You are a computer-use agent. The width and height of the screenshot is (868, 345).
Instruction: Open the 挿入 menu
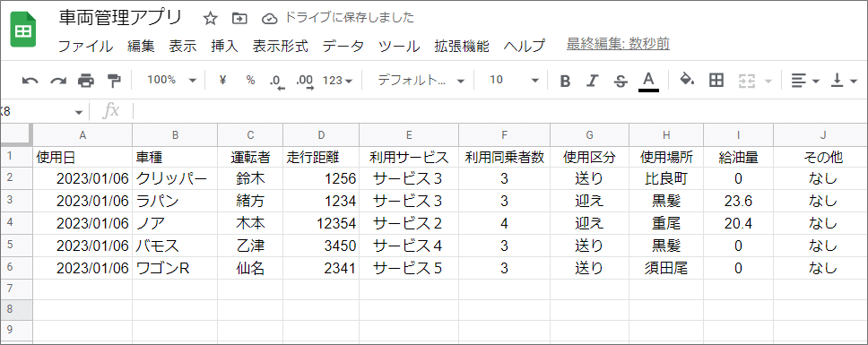[224, 46]
